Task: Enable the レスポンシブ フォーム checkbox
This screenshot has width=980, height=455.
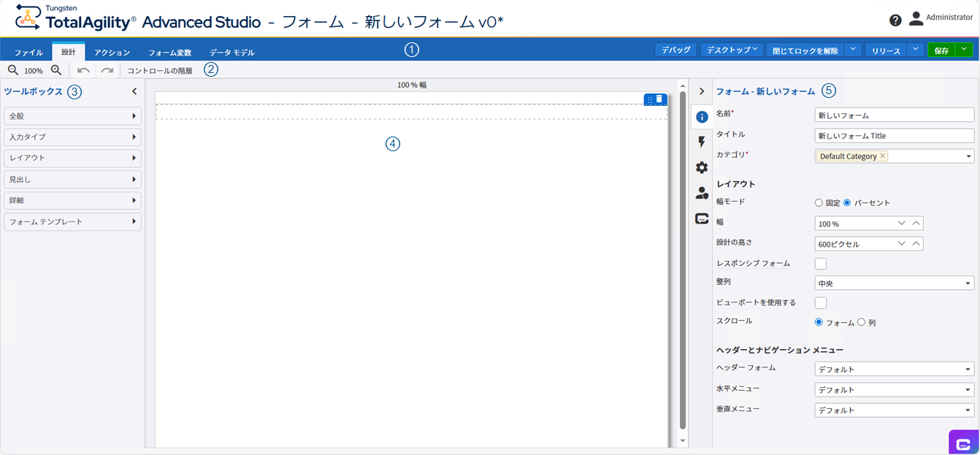Action: (x=820, y=263)
